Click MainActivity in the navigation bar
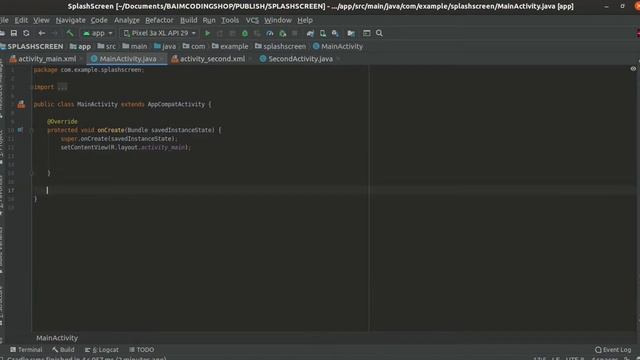640x360 pixels. pyautogui.click(x=338, y=47)
